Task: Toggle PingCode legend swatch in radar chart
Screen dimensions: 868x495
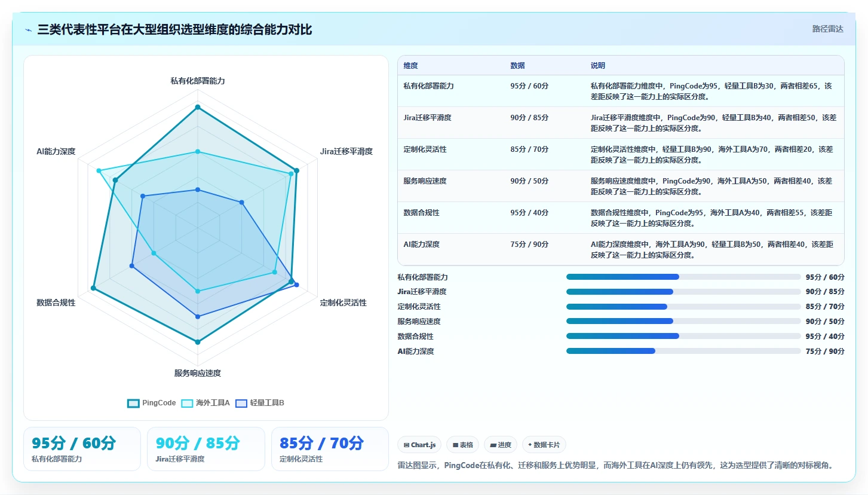Action: coord(133,403)
